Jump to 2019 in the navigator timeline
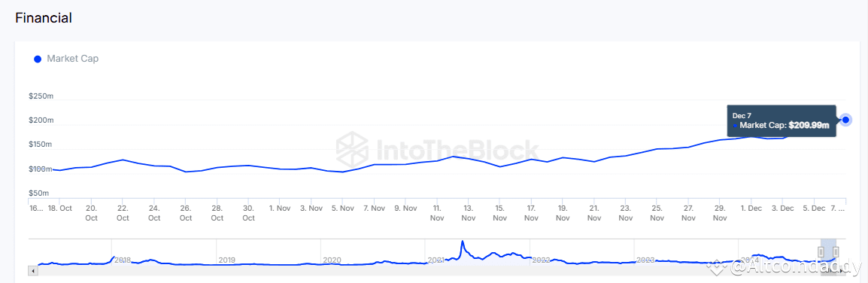Viewport: 868px width, 283px height. click(x=227, y=260)
